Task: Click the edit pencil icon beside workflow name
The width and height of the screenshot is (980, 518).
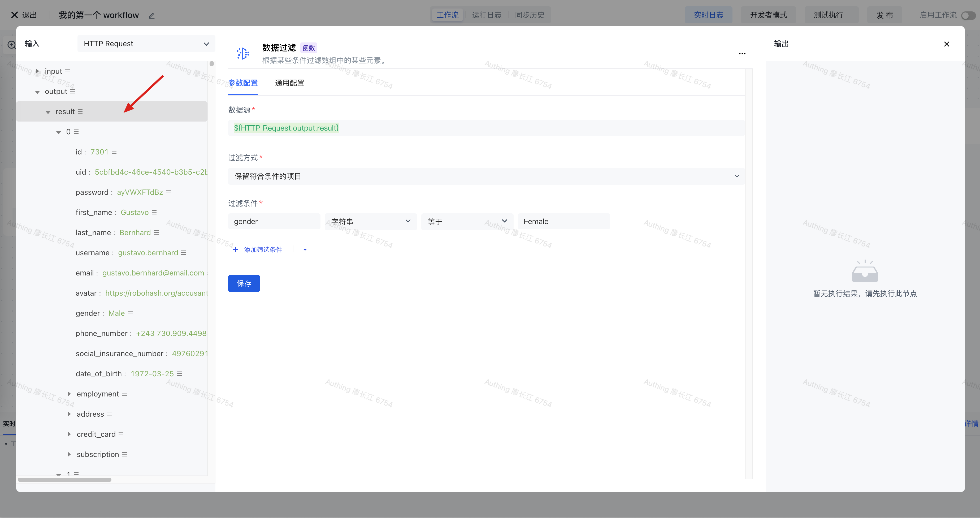Action: coord(151,16)
